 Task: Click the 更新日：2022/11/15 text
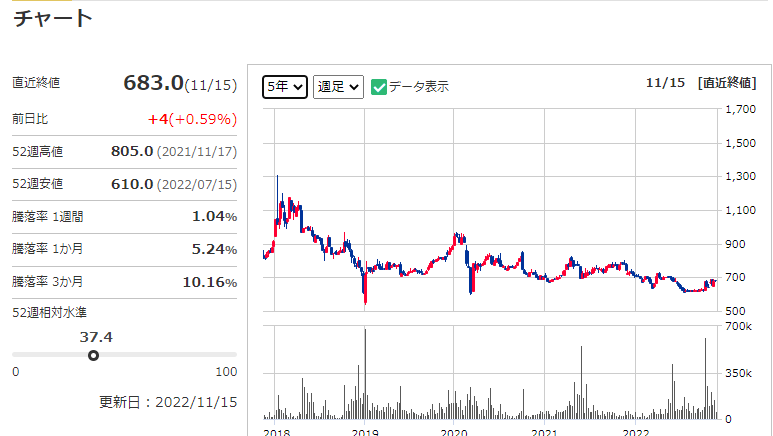coord(168,402)
